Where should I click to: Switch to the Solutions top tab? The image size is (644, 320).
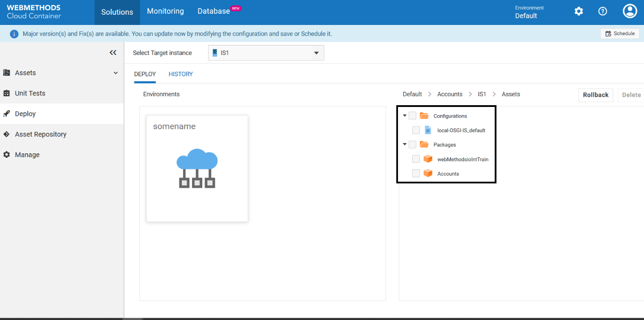117,12
